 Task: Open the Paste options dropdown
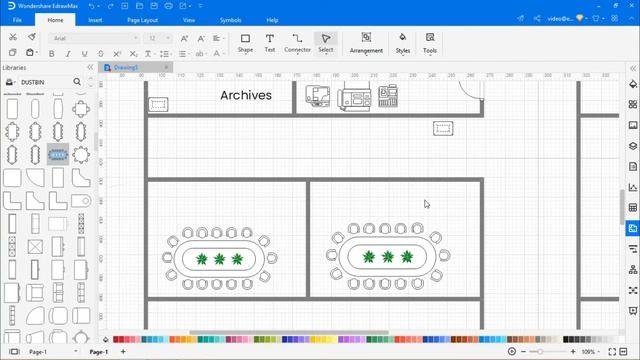(x=36, y=53)
